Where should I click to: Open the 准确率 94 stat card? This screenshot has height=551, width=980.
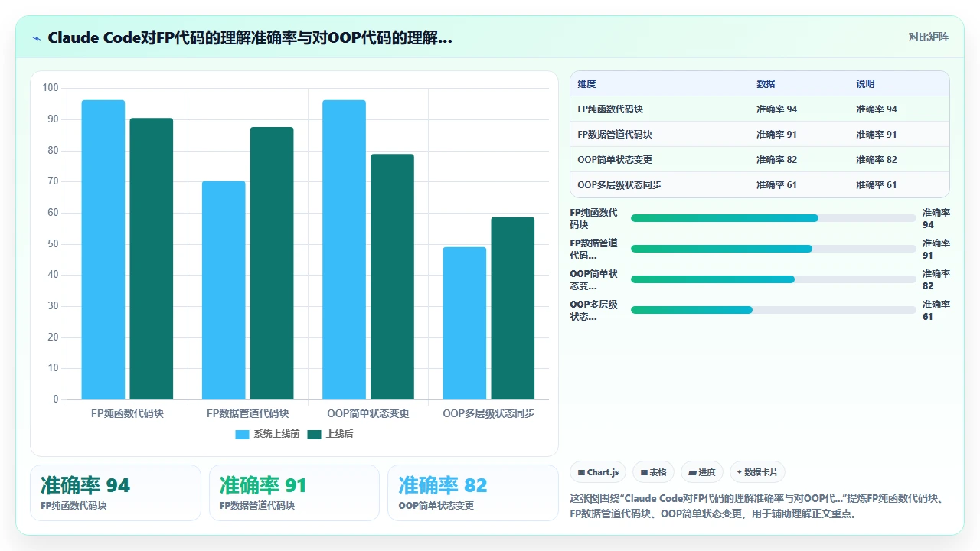point(116,493)
